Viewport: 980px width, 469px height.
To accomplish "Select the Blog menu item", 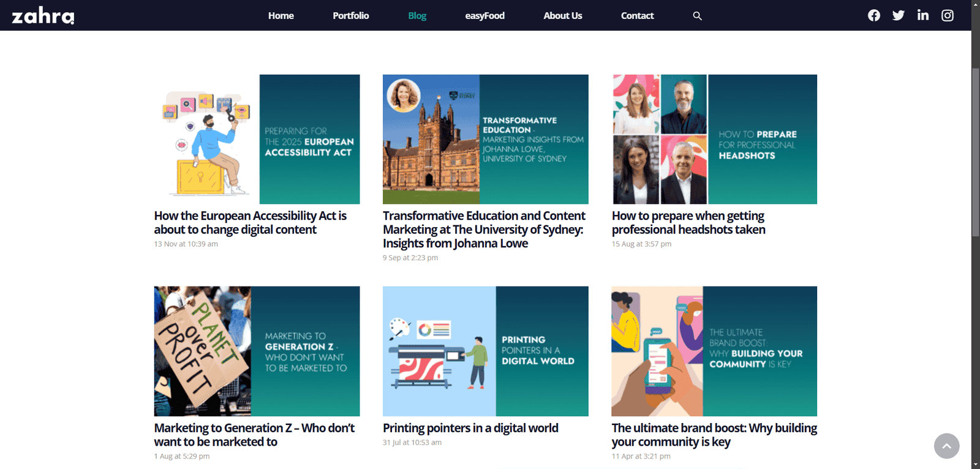I will (x=417, y=16).
